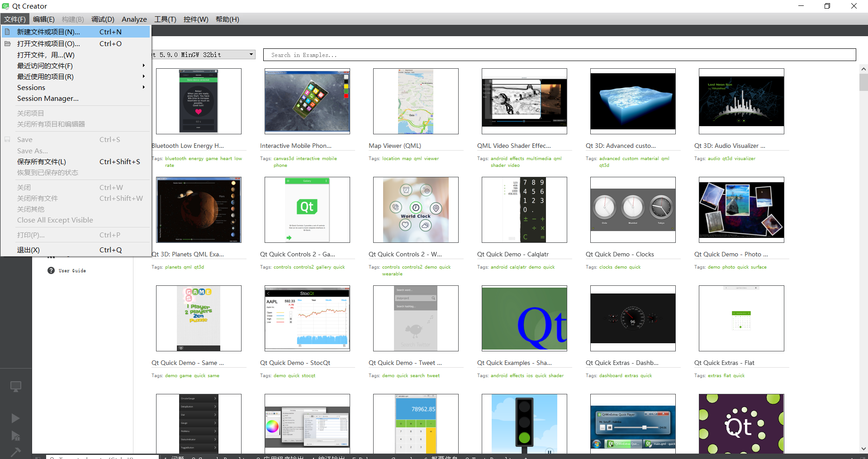Open the Qt Quick Controls 2 Gallery thumbnail
Image resolution: width=868 pixels, height=459 pixels.
[307, 210]
